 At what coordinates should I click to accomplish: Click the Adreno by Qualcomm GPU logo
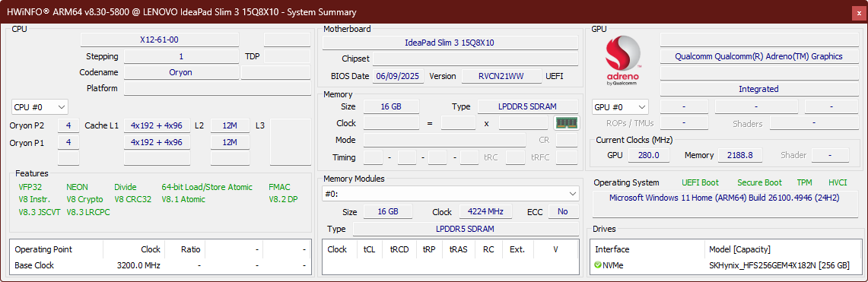(623, 62)
